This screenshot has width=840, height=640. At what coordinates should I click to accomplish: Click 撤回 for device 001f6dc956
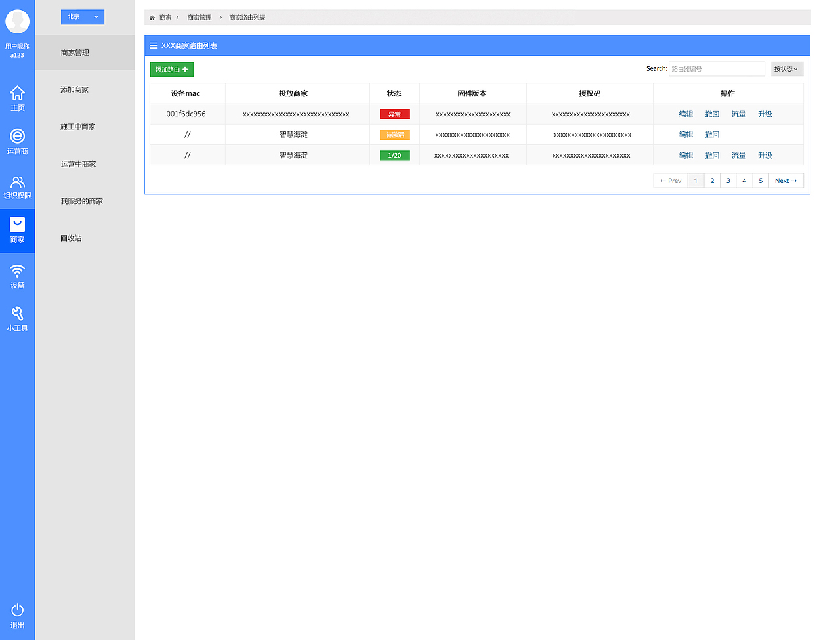click(x=712, y=114)
